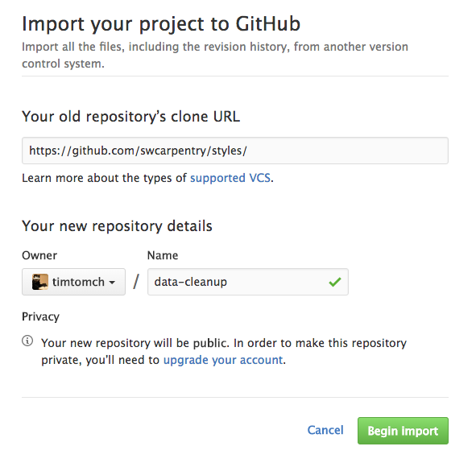Click the caret arrow next to timtomch
The image size is (476, 467).
112,282
